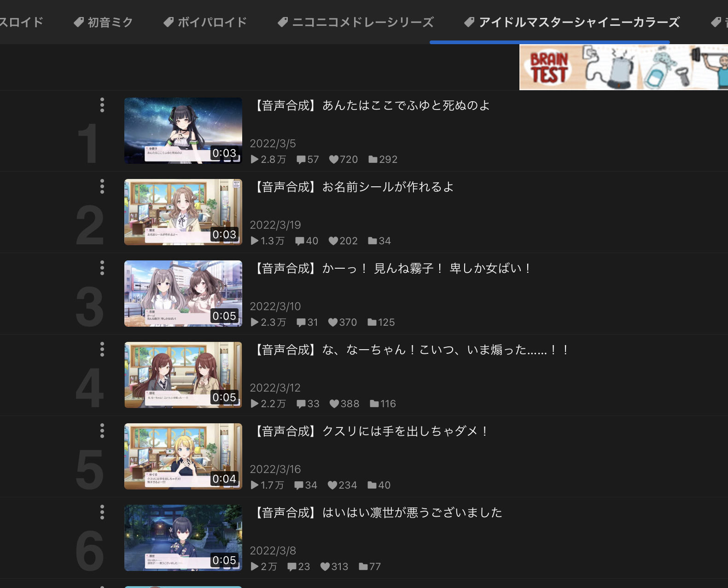Open the three-dot menu for rank 2 video

pos(102,186)
